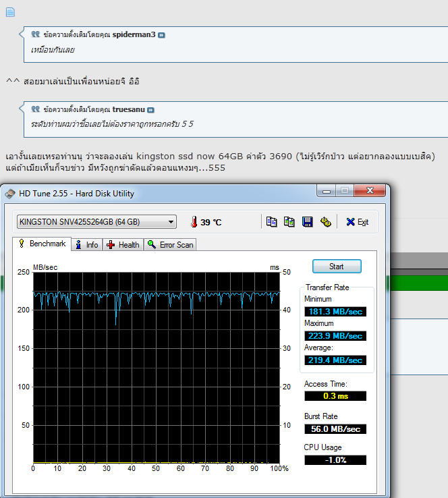Copy benchmark info to clipboard icon
Viewport: 448px width, 498px height.
click(x=271, y=222)
